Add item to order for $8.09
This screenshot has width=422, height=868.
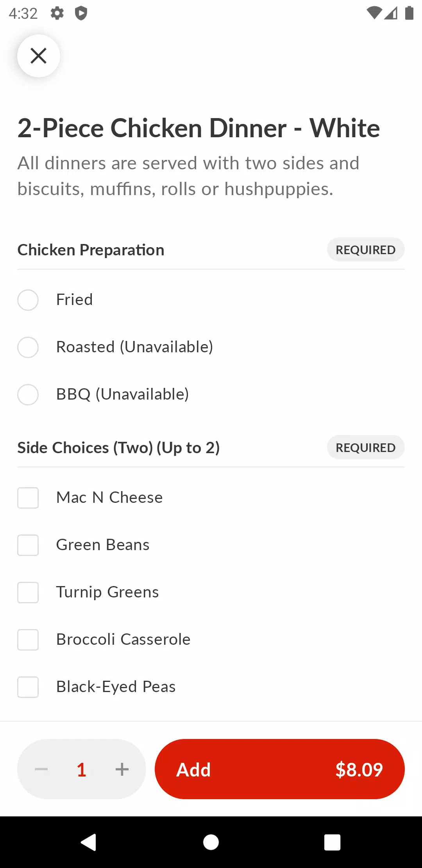point(280,769)
